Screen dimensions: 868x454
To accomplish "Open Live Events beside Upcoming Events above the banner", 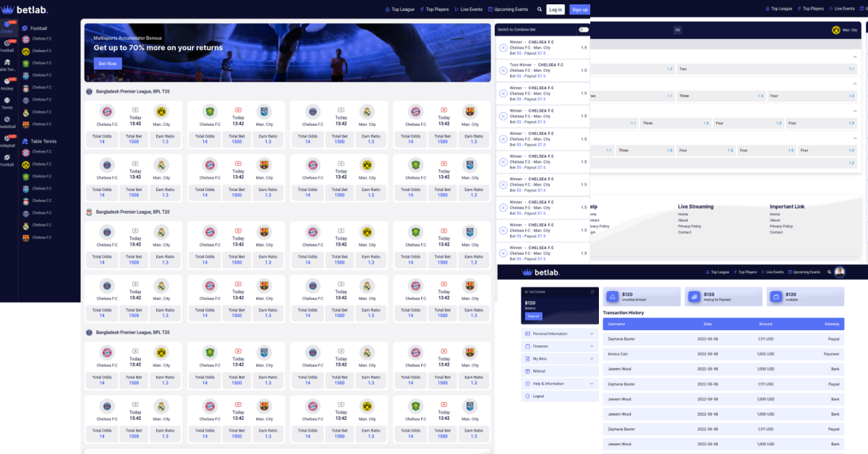I will 469,9.
